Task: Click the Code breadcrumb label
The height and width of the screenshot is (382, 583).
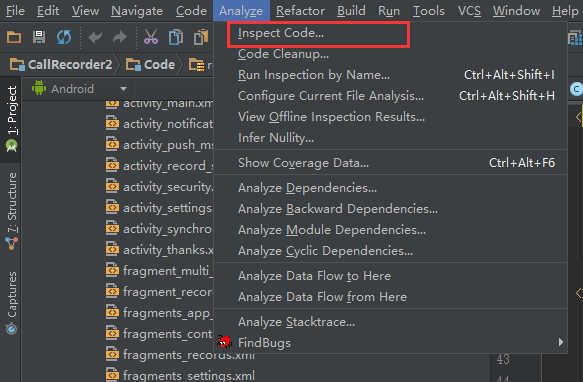Action: tap(159, 65)
